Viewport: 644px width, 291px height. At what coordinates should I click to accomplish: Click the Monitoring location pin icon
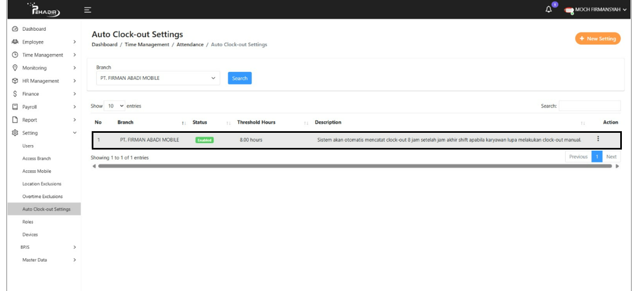15,68
